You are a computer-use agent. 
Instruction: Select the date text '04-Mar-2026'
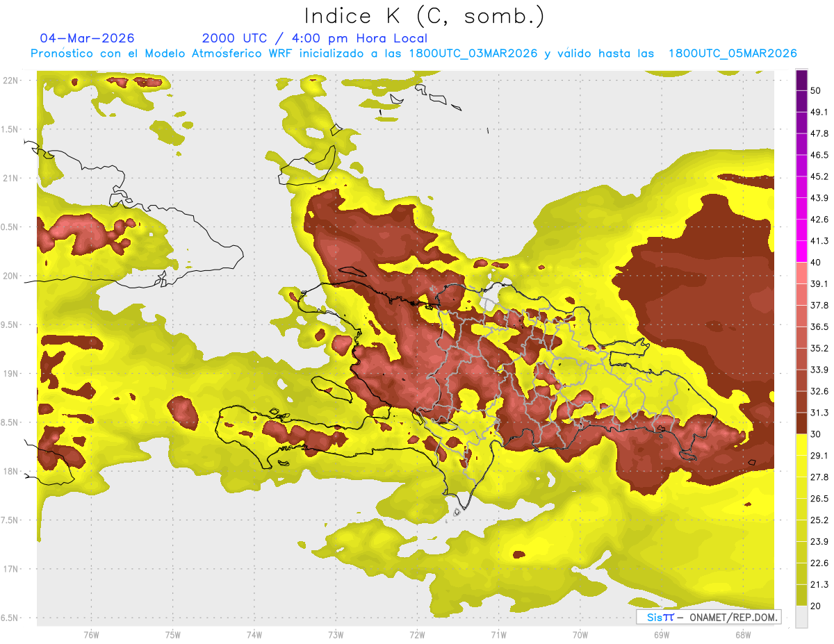pos(88,38)
